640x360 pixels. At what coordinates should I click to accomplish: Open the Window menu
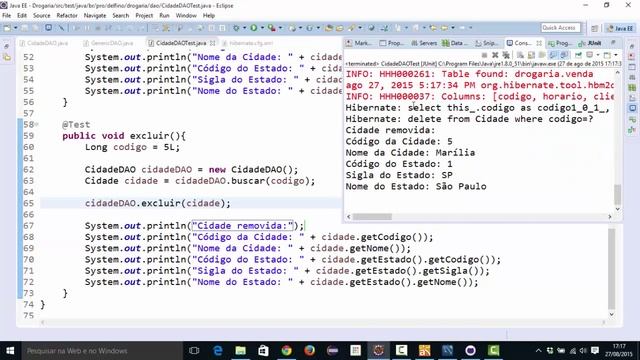pyautogui.click(x=186, y=16)
